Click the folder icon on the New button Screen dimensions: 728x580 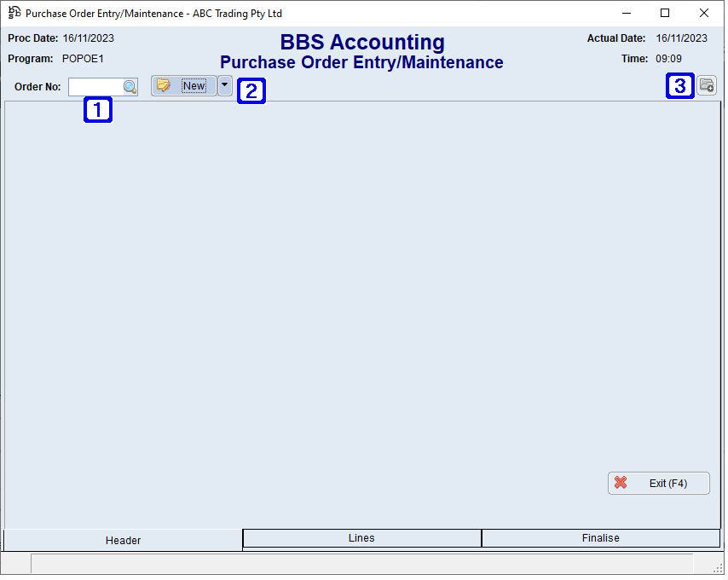(x=165, y=85)
